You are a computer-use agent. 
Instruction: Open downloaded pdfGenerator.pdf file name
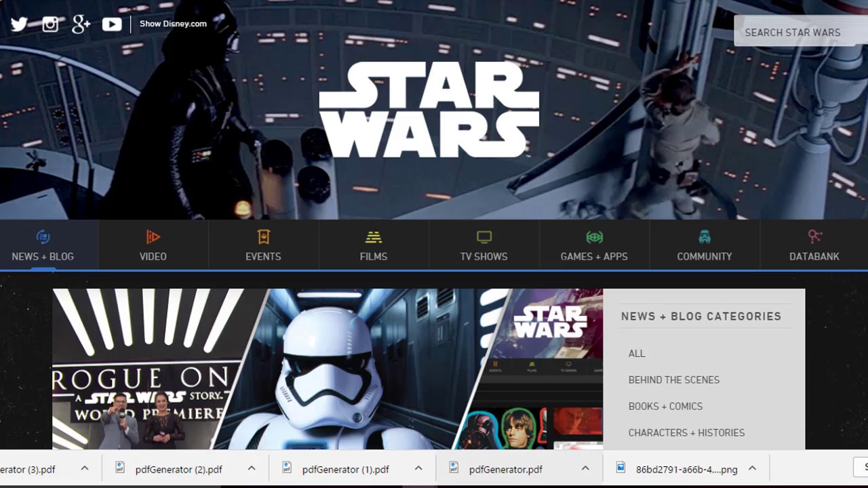(x=506, y=469)
